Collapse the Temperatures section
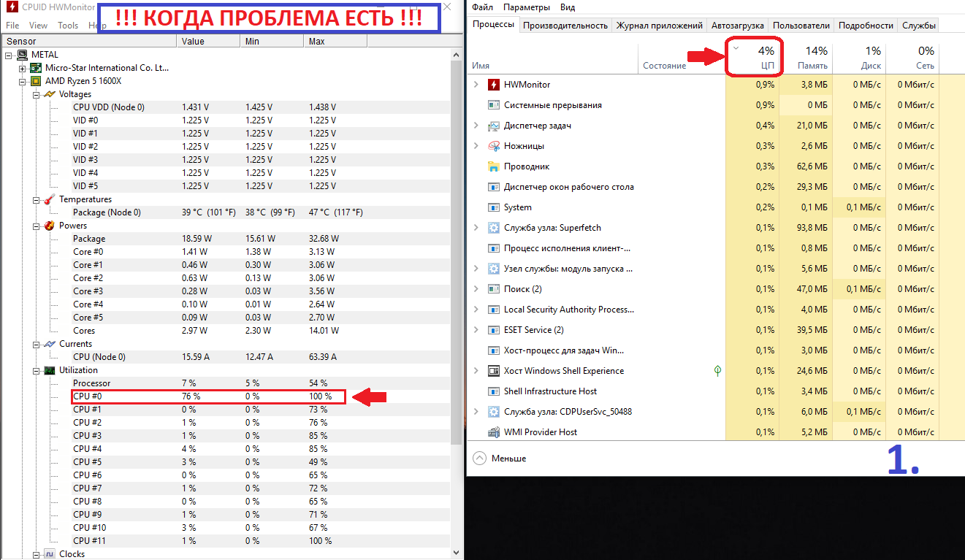This screenshot has width=965, height=560. [37, 199]
